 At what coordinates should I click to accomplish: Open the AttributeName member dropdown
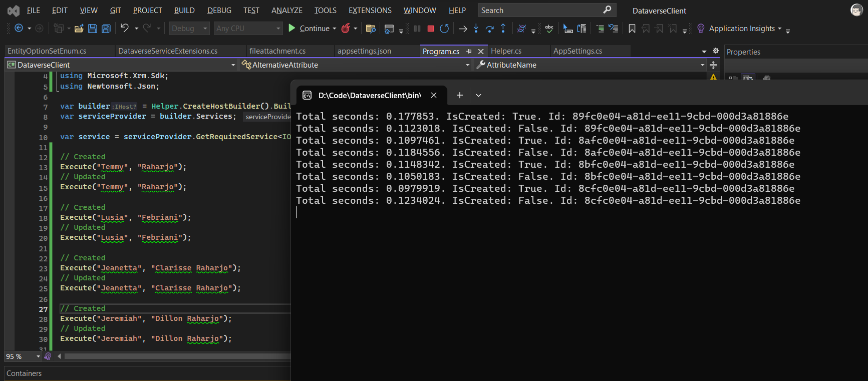pos(590,65)
